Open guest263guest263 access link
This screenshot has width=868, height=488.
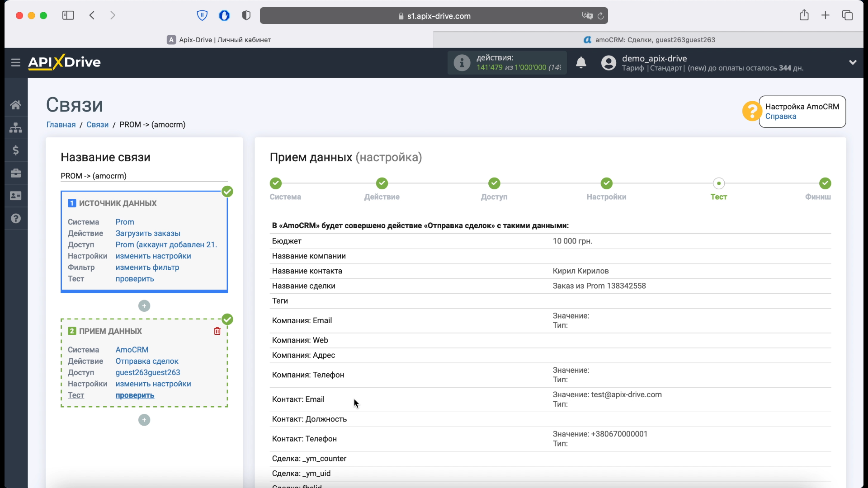click(x=148, y=372)
